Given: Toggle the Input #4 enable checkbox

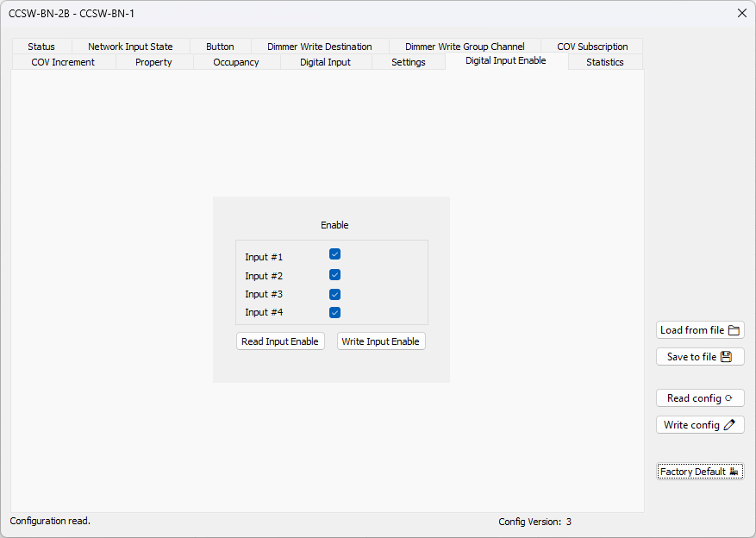Looking at the screenshot, I should 335,312.
